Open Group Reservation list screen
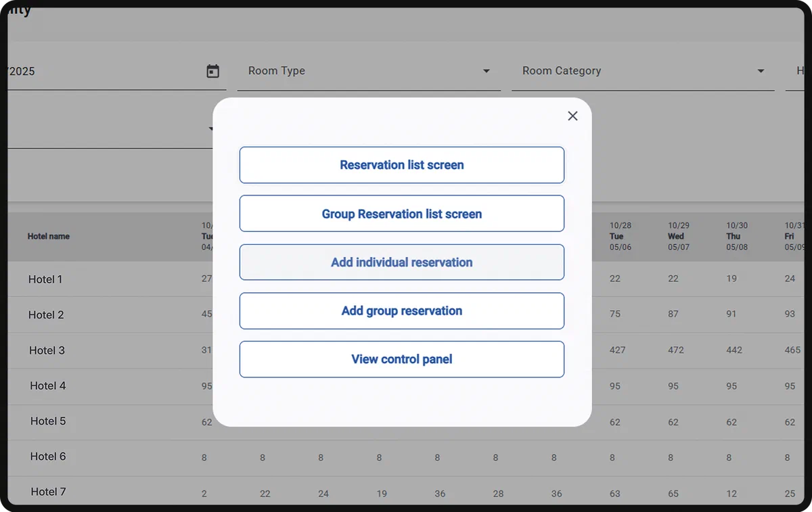 [x=402, y=214]
